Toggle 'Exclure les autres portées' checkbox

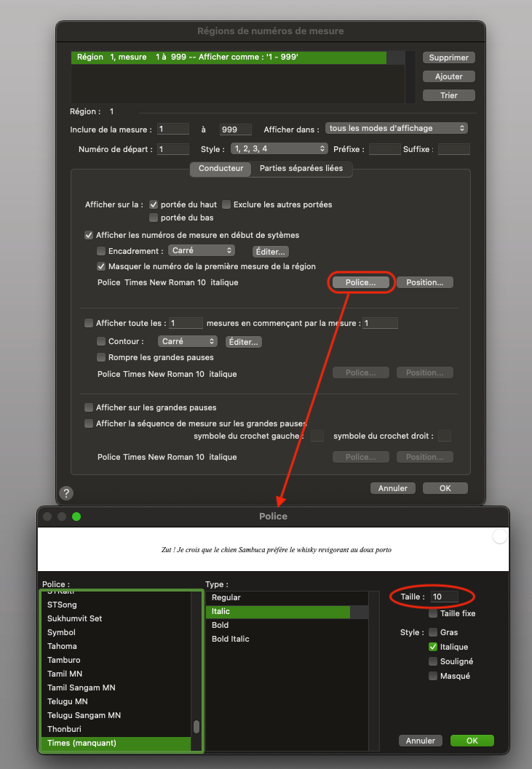click(x=226, y=204)
